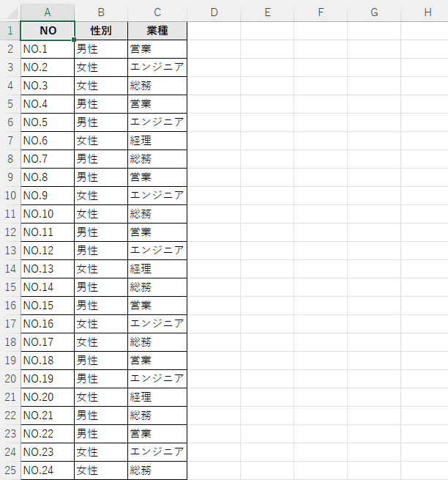Click cell containing NO.14
Viewport: 448px width, 480px height.
coord(48,287)
